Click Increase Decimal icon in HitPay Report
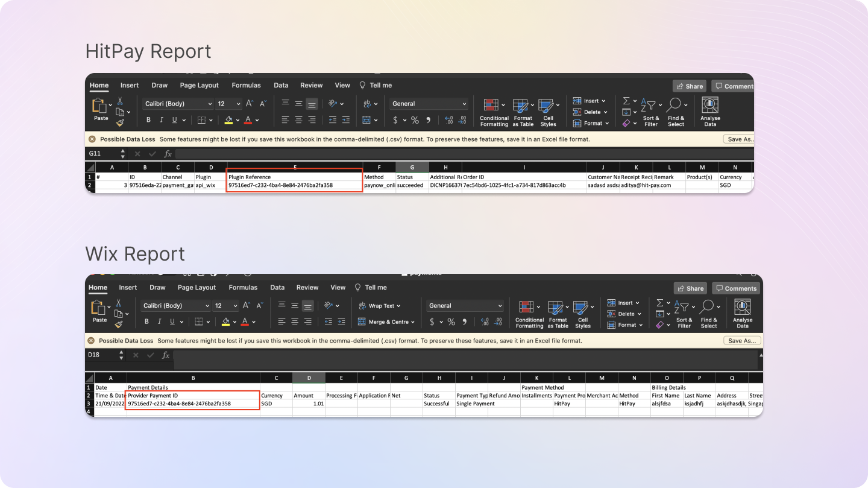This screenshot has height=488, width=868. coord(448,120)
